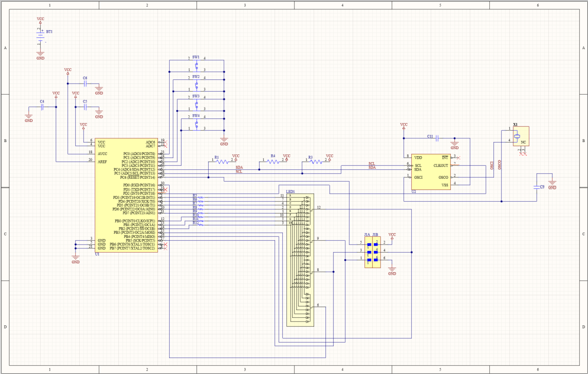This screenshot has width=588, height=374.
Task: Click the BT1 designator text
Action: (x=49, y=32)
